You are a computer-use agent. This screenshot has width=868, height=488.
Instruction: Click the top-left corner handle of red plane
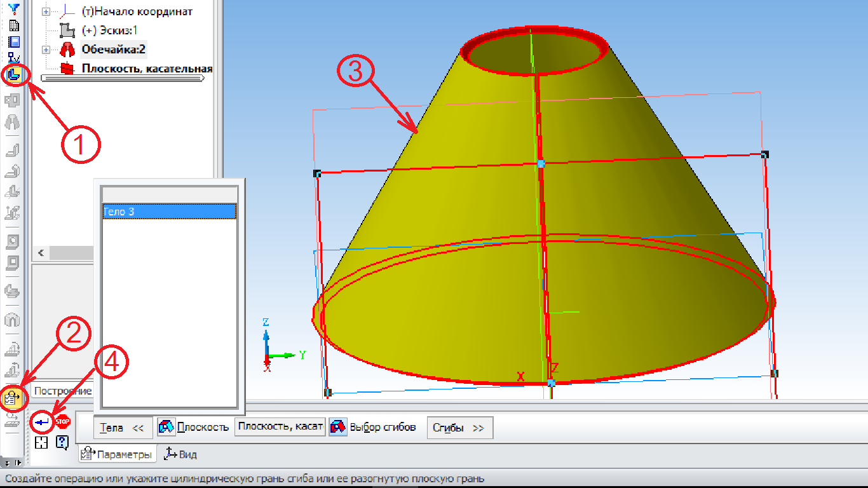[317, 173]
